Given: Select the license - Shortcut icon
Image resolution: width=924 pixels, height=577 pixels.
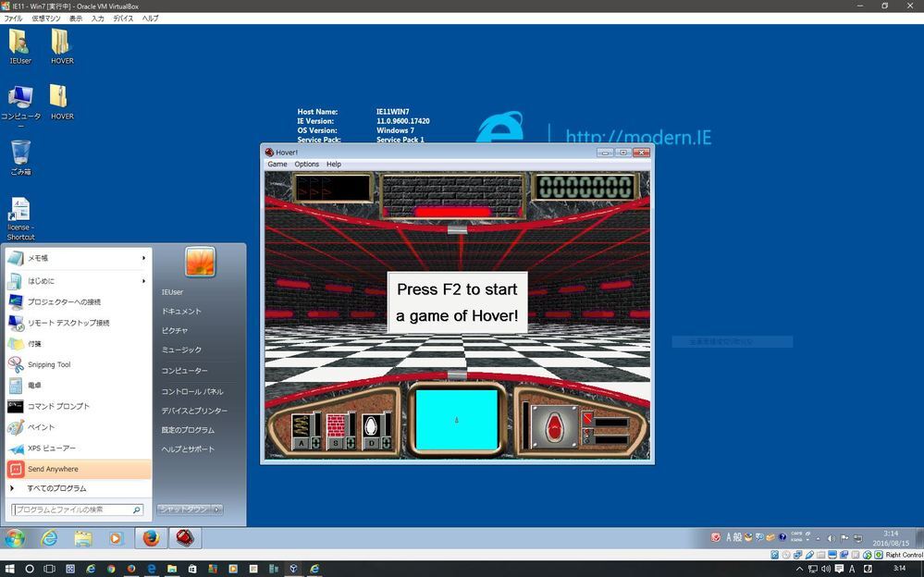Looking at the screenshot, I should tap(20, 219).
